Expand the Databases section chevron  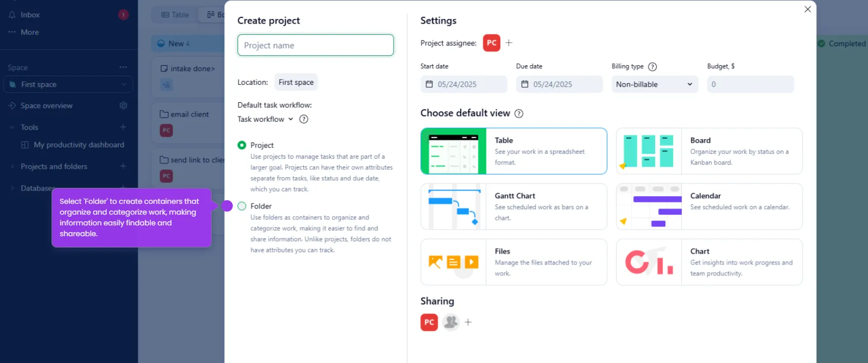[x=12, y=188]
